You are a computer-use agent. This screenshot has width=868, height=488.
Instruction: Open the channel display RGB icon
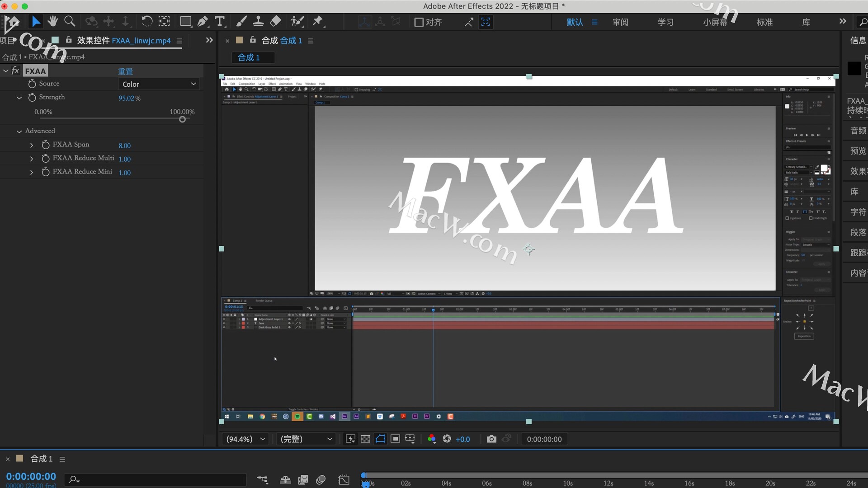[x=432, y=439]
